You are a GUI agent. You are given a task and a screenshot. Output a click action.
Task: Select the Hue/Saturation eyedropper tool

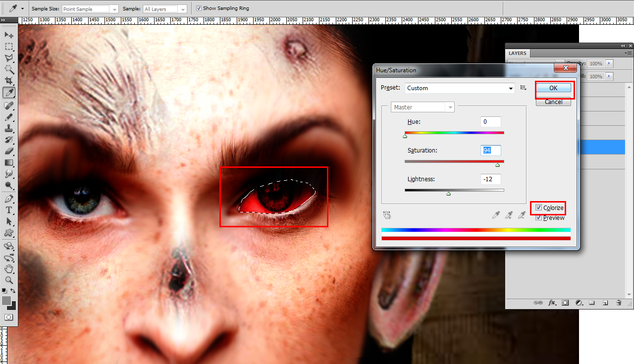(496, 214)
